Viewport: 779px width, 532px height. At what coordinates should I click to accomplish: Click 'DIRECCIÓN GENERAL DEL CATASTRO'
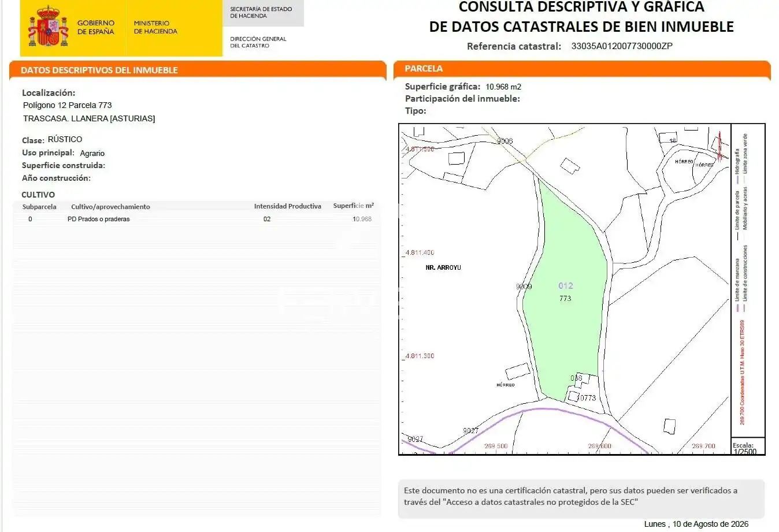point(258,42)
